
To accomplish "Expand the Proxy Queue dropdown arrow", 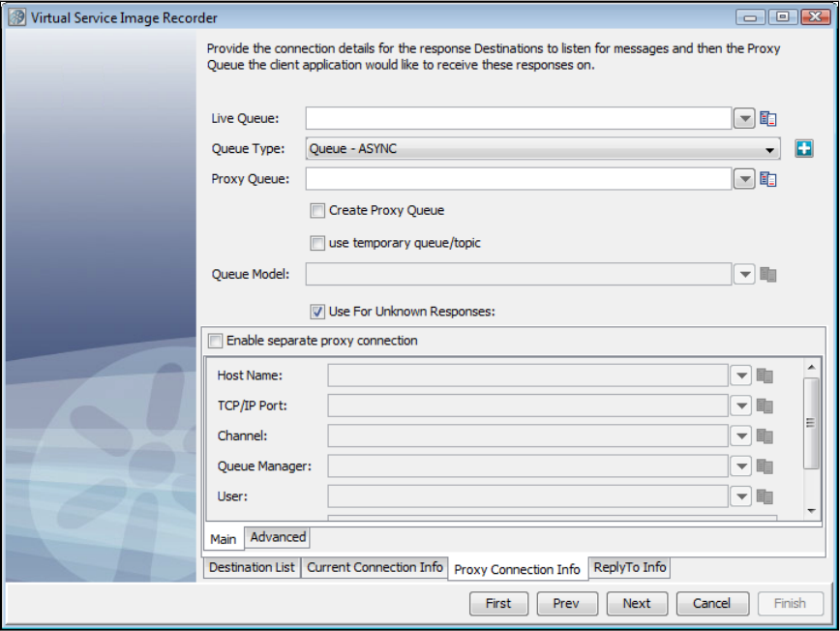I will (x=743, y=179).
